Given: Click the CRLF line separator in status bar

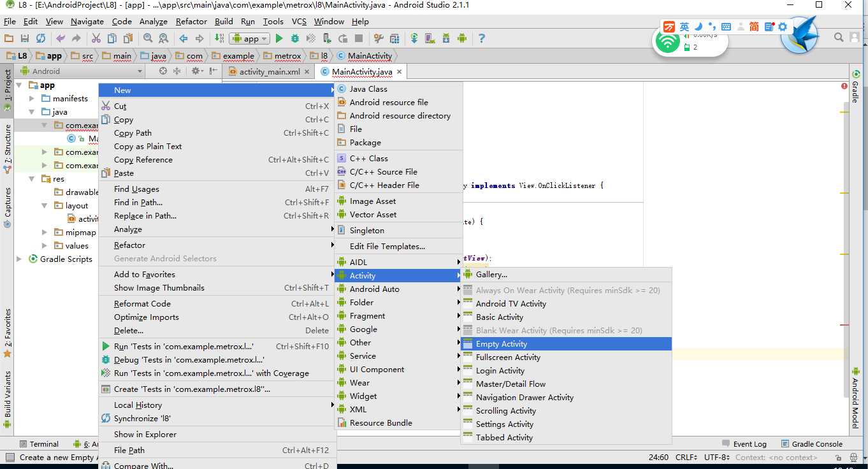Looking at the screenshot, I should pos(687,458).
